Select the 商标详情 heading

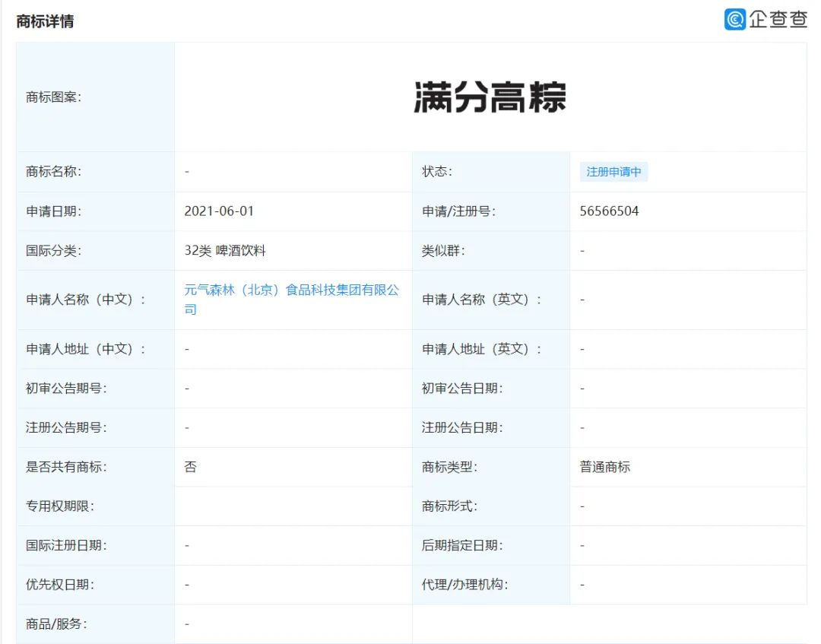click(x=45, y=21)
